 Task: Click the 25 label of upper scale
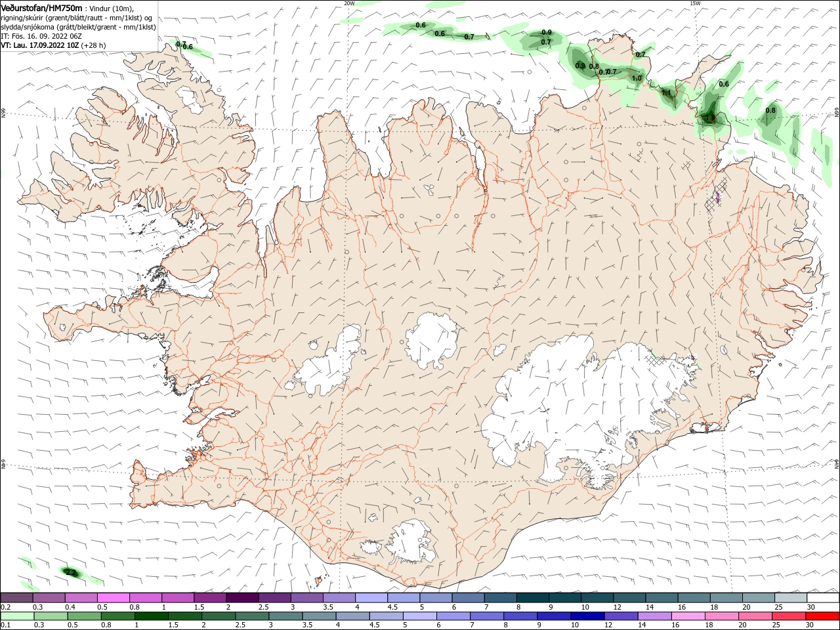(778, 607)
